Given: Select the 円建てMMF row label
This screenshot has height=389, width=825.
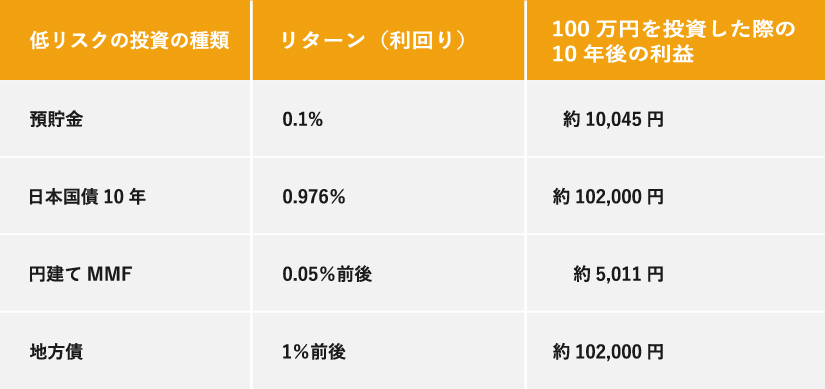Looking at the screenshot, I should pos(79,274).
